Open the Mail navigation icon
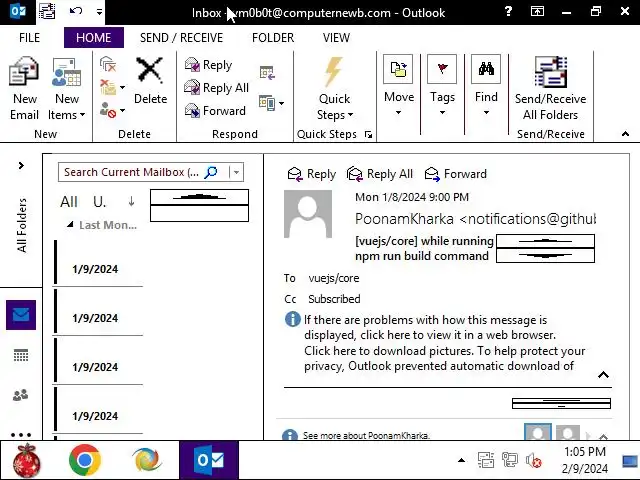Viewport: 640px width, 480px height. pyautogui.click(x=21, y=315)
